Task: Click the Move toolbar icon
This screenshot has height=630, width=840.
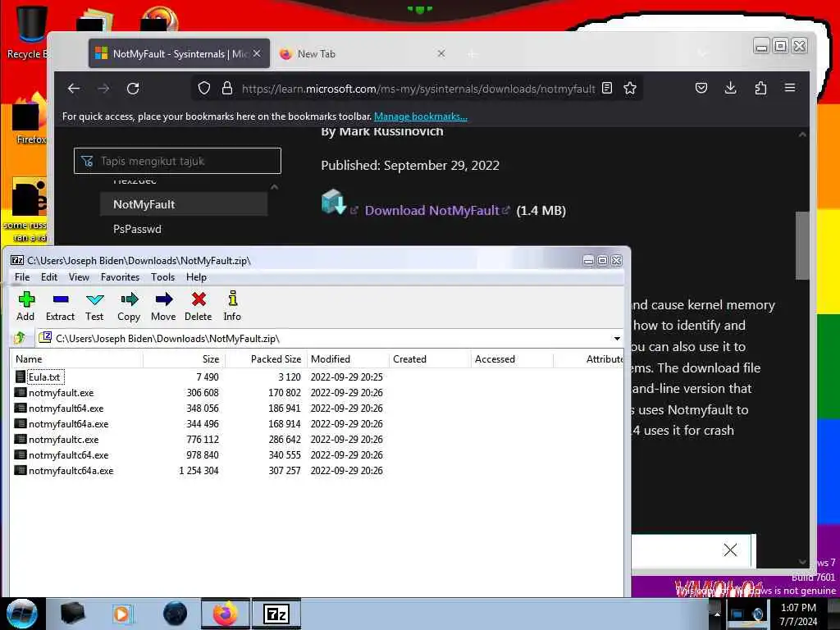Action: [x=163, y=306]
